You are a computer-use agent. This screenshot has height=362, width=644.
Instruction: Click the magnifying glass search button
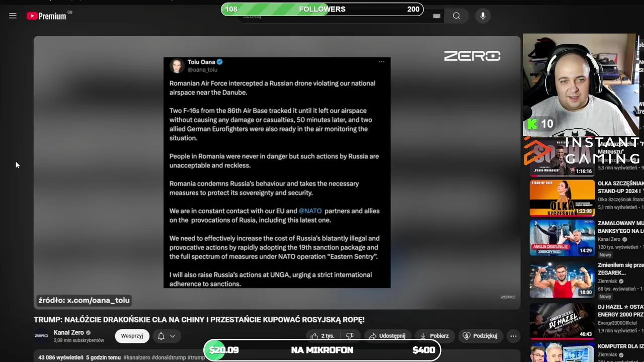(x=456, y=16)
